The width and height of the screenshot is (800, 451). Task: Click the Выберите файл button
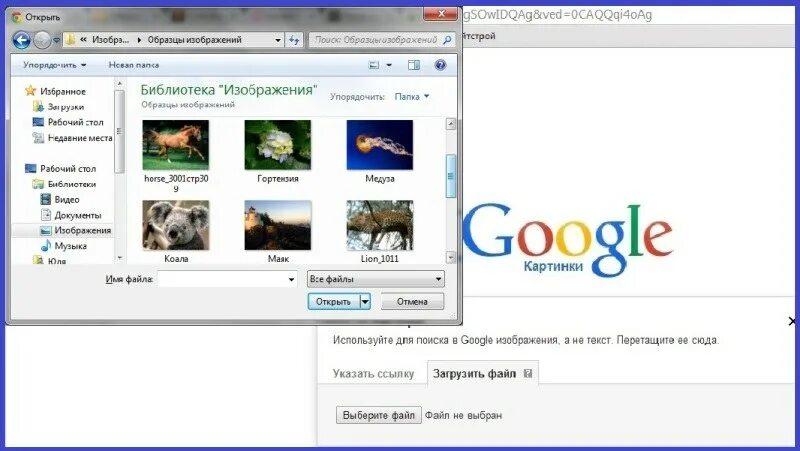379,415
